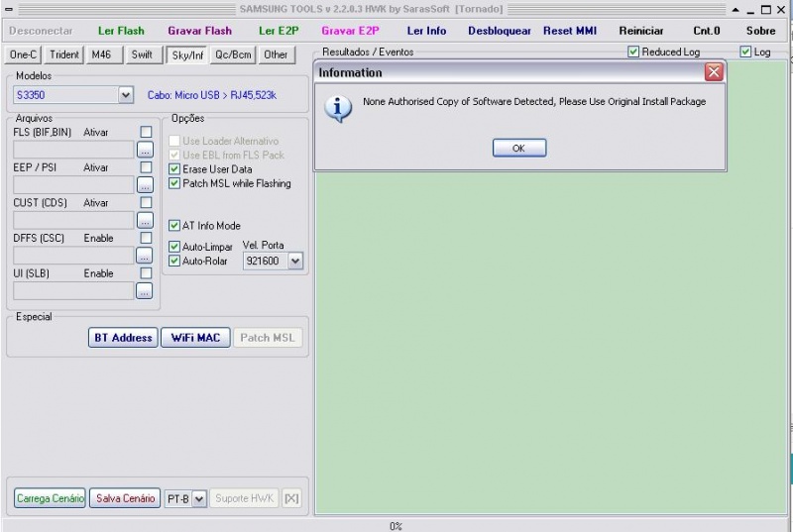This screenshot has height=532, width=793.
Task: Select Ler E2P command
Action: point(279,31)
